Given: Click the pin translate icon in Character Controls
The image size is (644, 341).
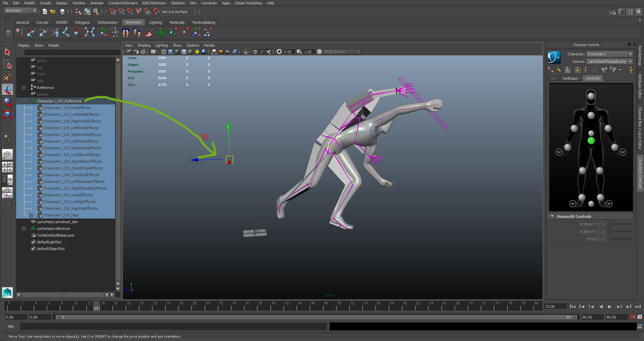Looking at the screenshot, I should (x=604, y=70).
